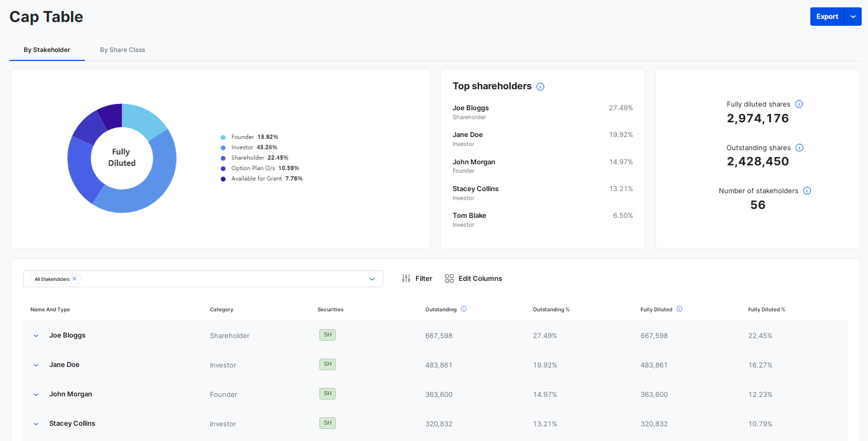Click the Edit Columns label
The width and height of the screenshot is (868, 441).
tap(480, 279)
